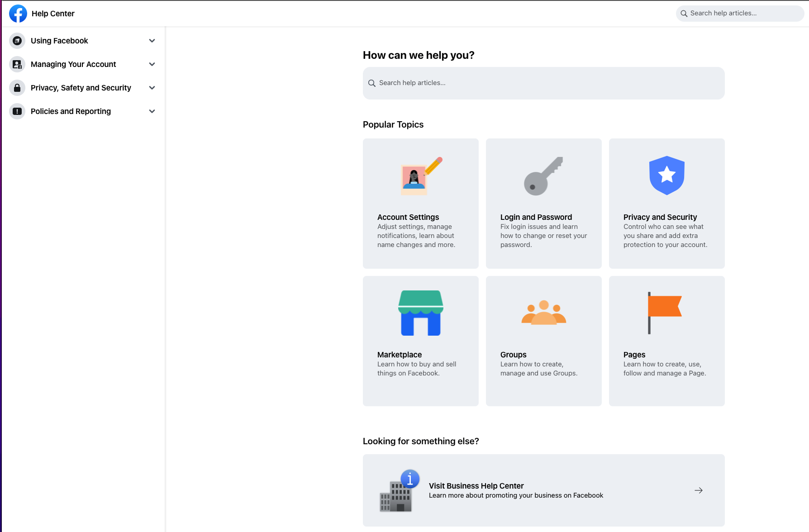Focus the top-right Search help articles field

[x=740, y=14]
